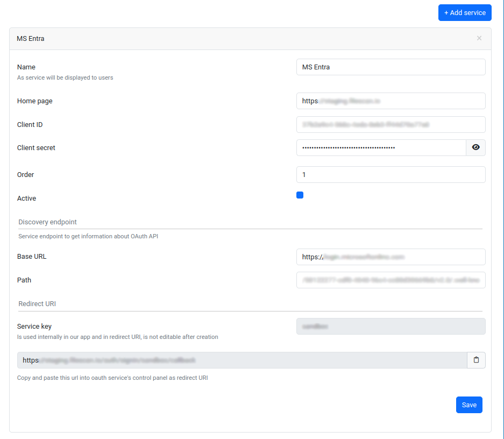Edit the Name field containing MS Entra

click(x=391, y=67)
